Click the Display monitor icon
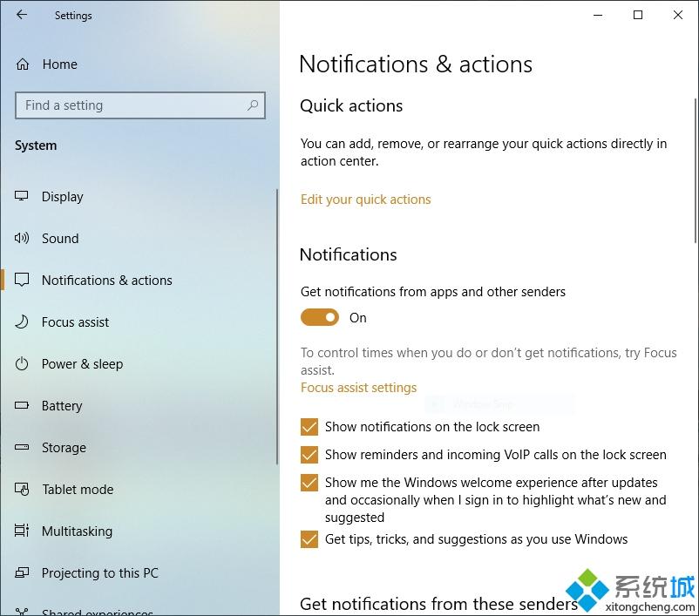 pyautogui.click(x=22, y=196)
